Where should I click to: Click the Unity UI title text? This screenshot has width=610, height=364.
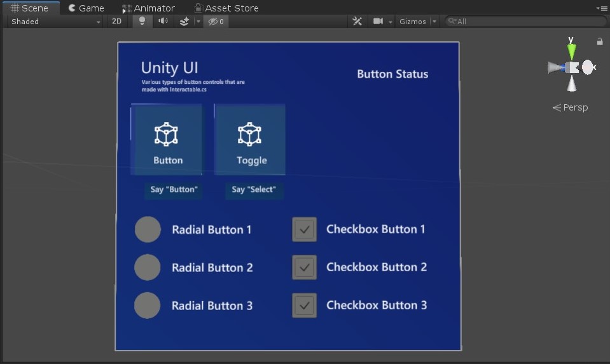170,68
